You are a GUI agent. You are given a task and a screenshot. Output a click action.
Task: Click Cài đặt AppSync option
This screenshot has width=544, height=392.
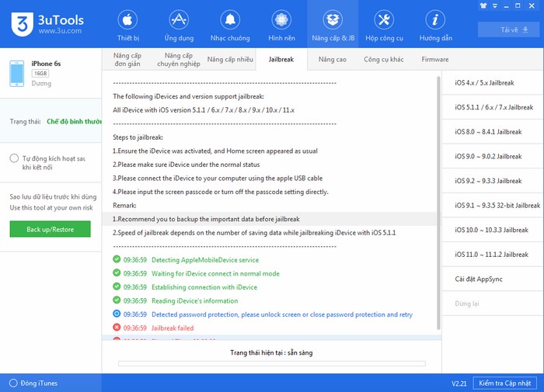(x=492, y=279)
